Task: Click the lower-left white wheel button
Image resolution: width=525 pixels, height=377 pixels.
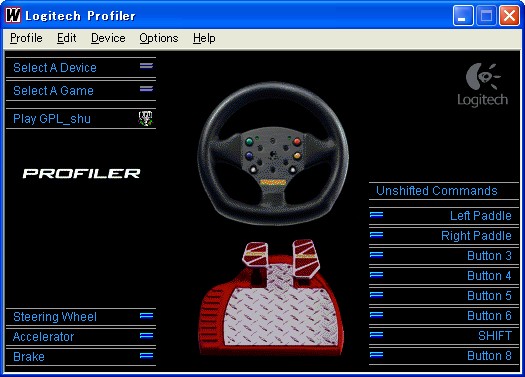Action: [x=253, y=170]
